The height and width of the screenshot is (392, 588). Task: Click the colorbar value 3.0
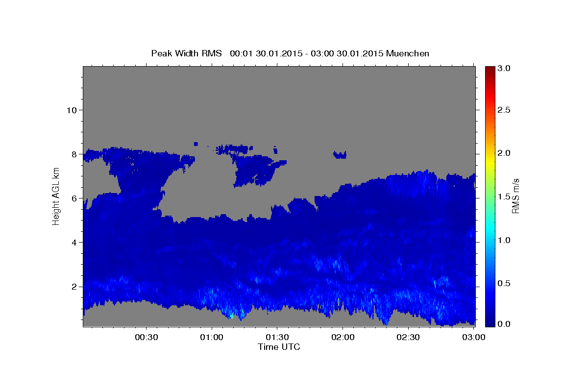tap(504, 68)
